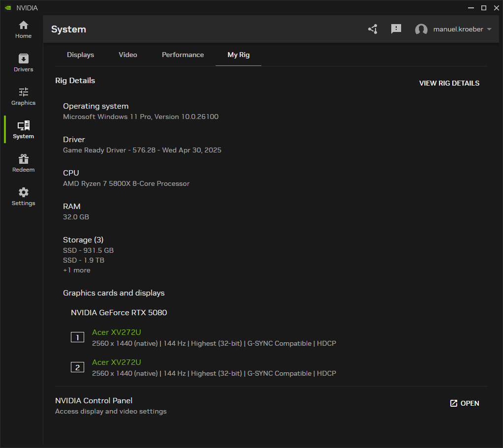This screenshot has height=448, width=503.
Task: Go to the Home section
Action: (x=24, y=30)
